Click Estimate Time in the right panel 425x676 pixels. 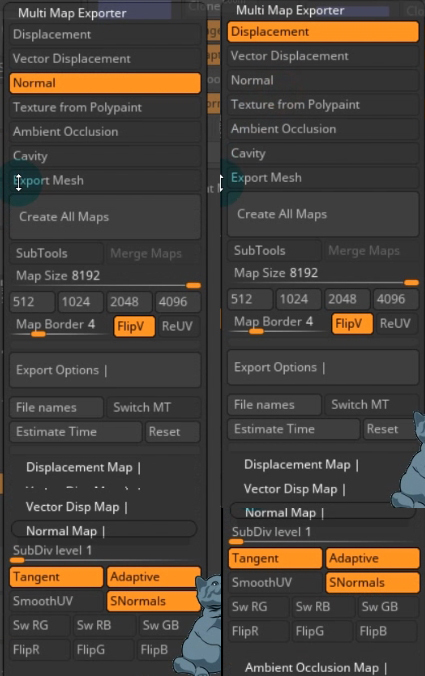click(x=294, y=429)
